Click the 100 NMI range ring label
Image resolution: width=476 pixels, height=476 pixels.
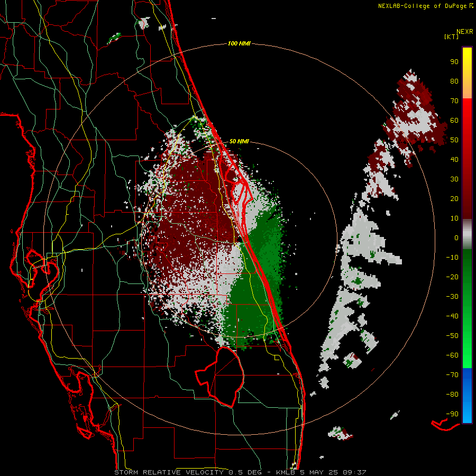coord(239,44)
